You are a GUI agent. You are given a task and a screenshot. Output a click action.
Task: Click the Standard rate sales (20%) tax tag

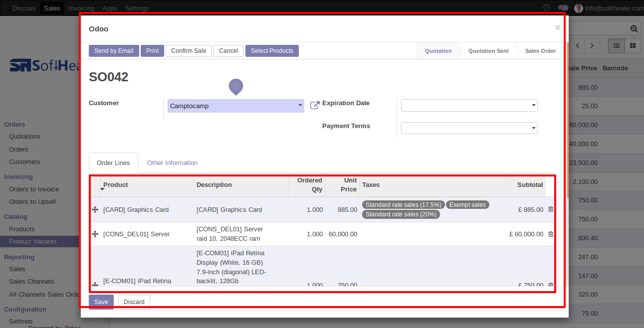(x=401, y=214)
